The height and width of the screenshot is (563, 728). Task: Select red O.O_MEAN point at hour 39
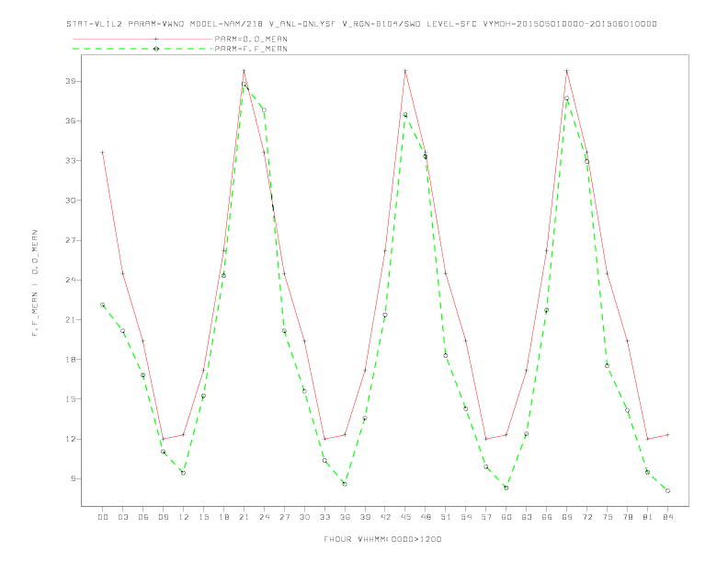(365, 370)
